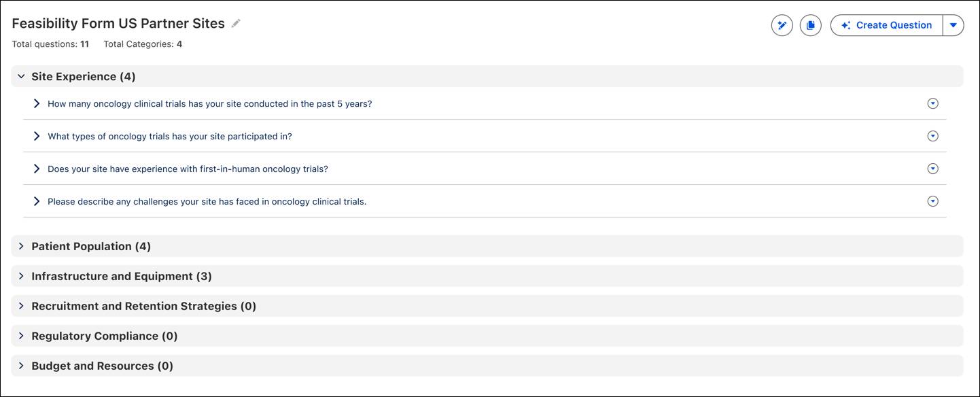Expand the first-in-human oncology trials question
This screenshot has width=980, height=397.
coord(37,169)
